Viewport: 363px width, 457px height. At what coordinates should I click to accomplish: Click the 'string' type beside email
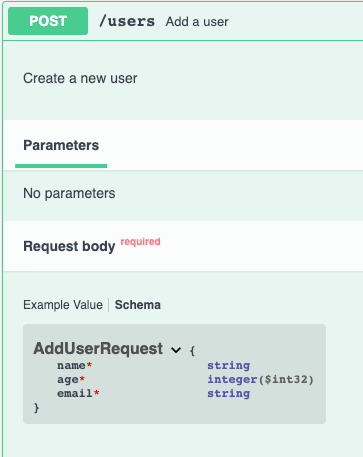(228, 393)
